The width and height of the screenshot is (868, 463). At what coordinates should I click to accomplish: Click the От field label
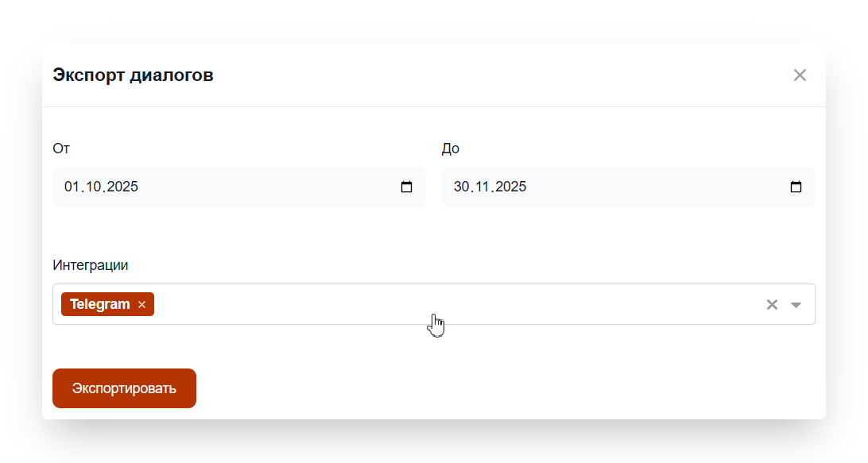[60, 149]
